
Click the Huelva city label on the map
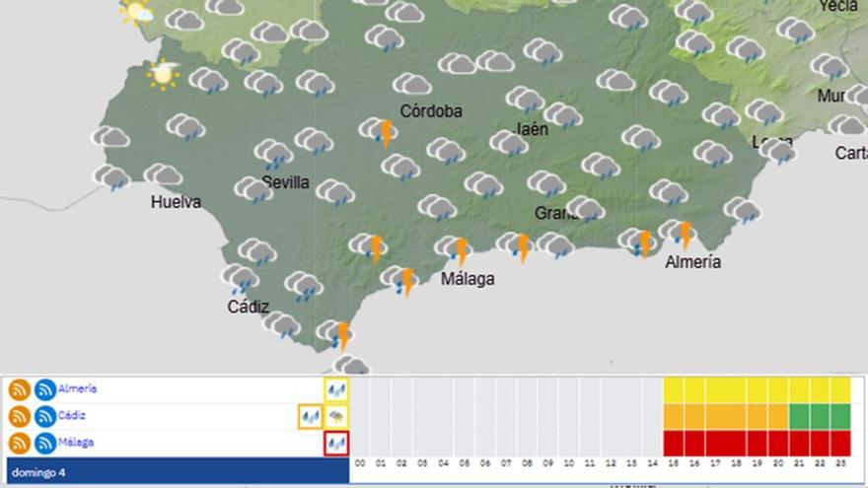point(176,201)
